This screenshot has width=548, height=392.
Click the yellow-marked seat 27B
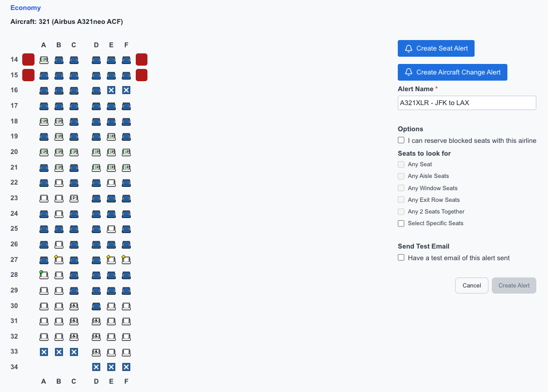(58, 260)
